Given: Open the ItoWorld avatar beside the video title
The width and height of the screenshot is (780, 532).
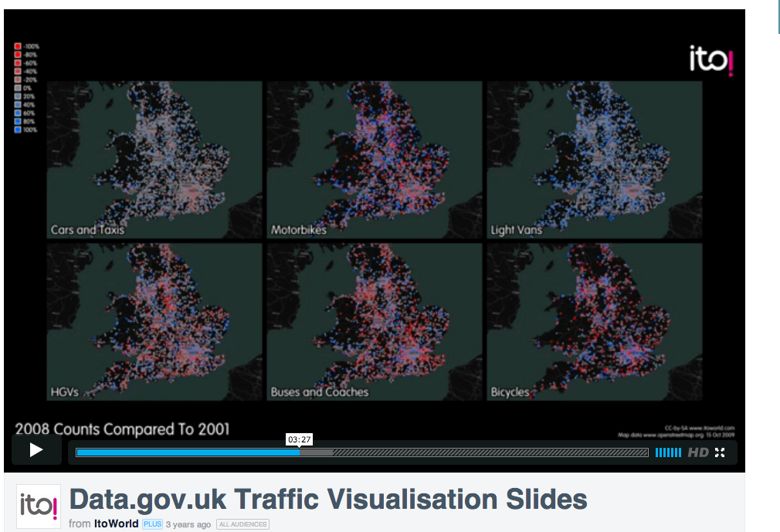Looking at the screenshot, I should (x=39, y=506).
